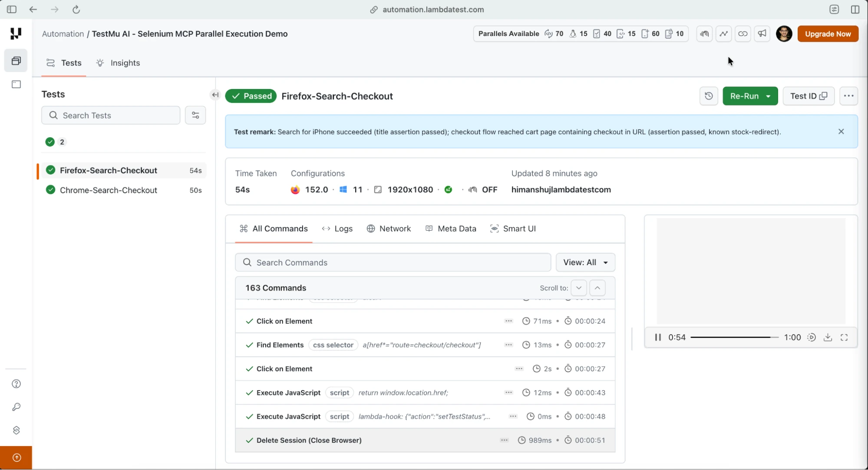Open the user profile avatar
868x470 pixels.
784,34
